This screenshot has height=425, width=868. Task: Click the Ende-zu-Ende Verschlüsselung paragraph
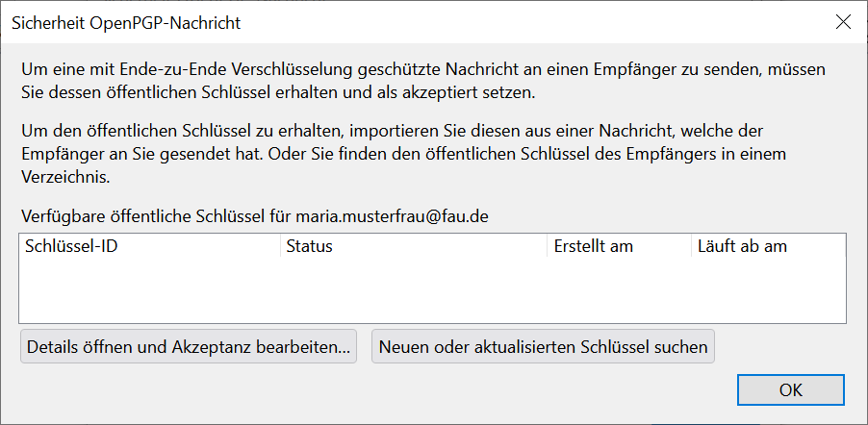tap(423, 82)
